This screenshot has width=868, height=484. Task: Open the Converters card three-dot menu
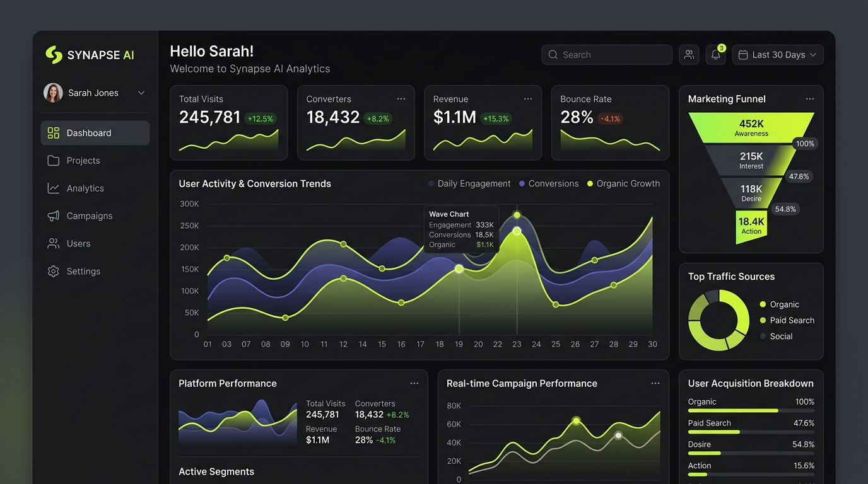401,99
